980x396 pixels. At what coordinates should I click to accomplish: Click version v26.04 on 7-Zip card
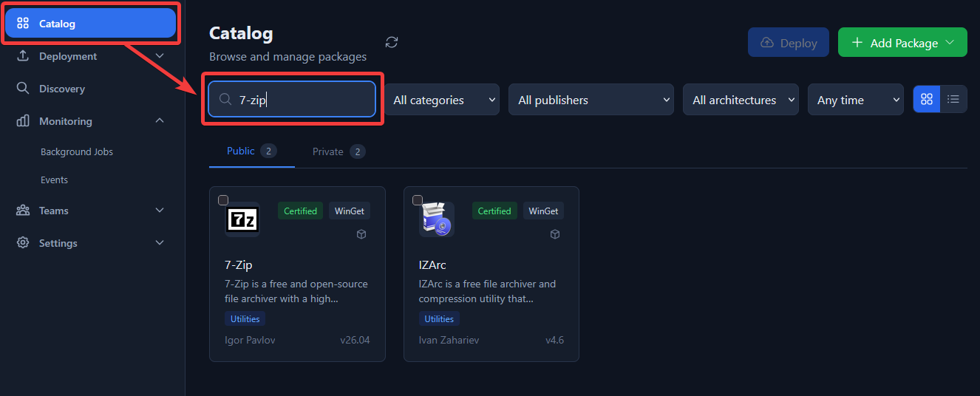[x=355, y=341]
